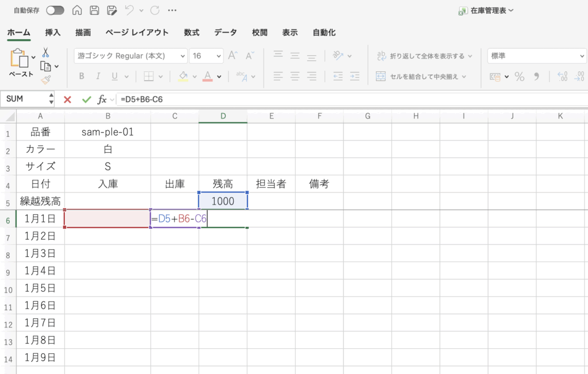The image size is (588, 374).
Task: Open the 数式 ribbon tab
Action: tap(191, 33)
